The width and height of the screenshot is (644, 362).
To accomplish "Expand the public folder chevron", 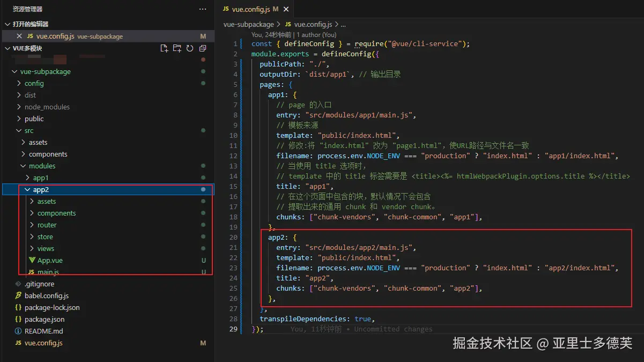I will (19, 119).
